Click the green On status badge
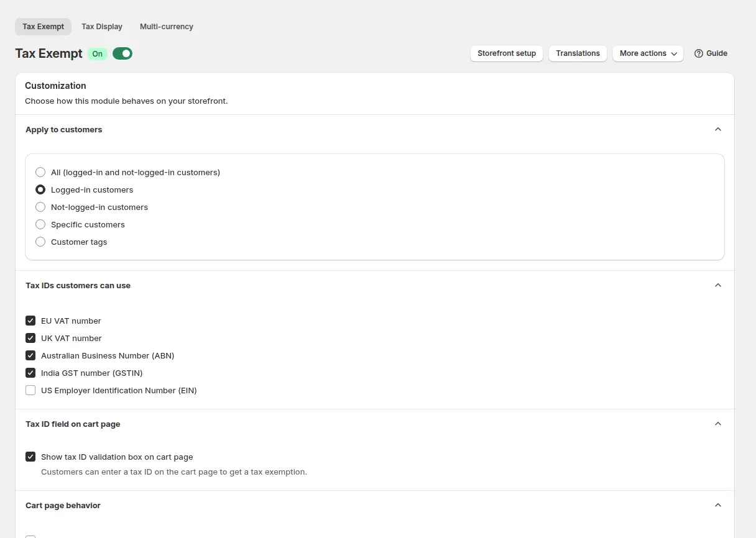The height and width of the screenshot is (538, 756). pyautogui.click(x=98, y=53)
